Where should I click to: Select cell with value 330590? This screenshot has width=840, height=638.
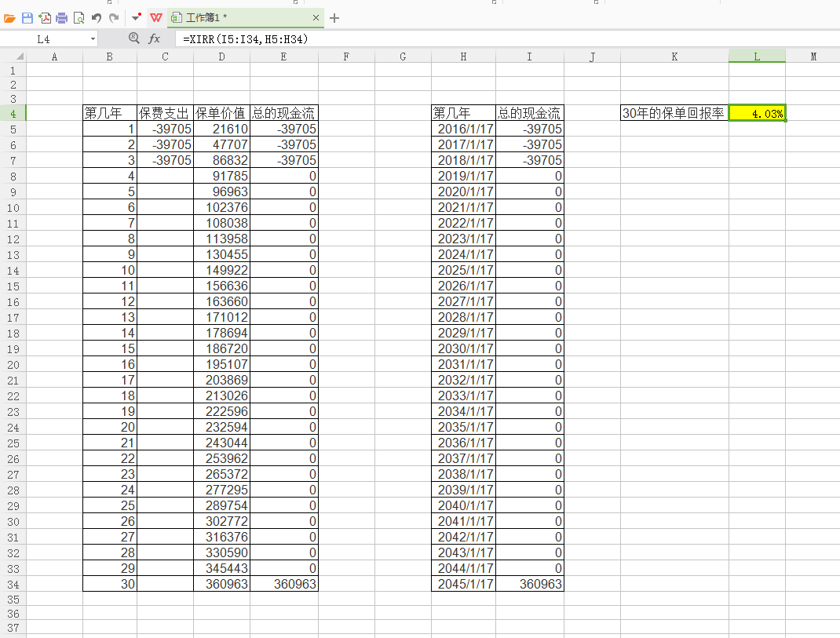pos(222,552)
